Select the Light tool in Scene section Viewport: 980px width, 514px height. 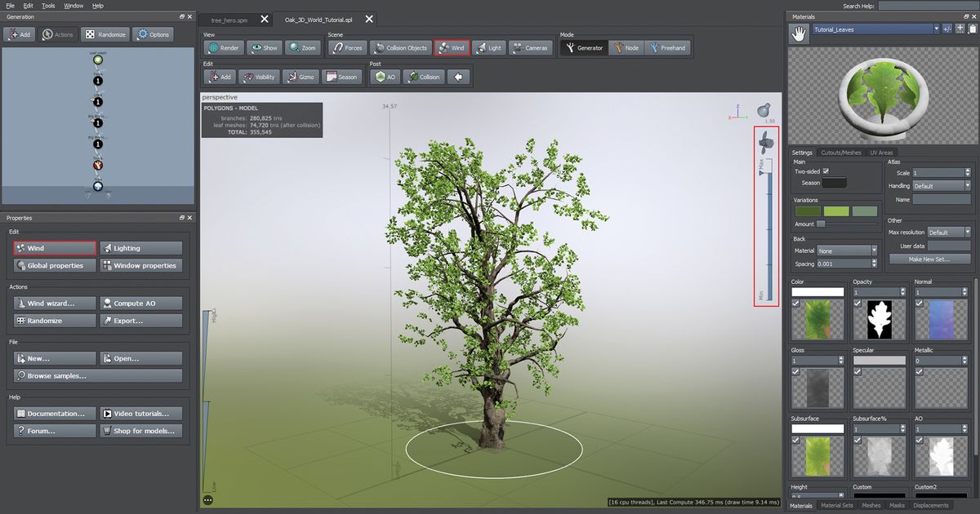(488, 47)
